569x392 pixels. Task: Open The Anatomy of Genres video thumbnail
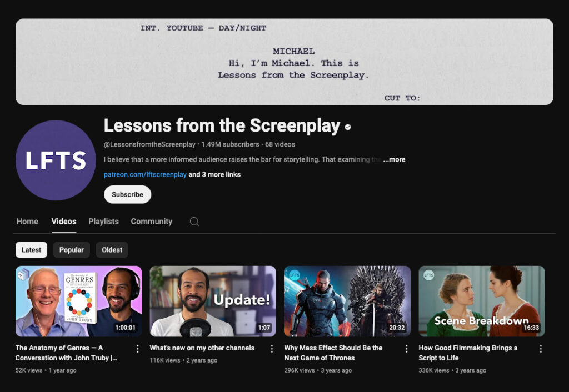point(79,301)
